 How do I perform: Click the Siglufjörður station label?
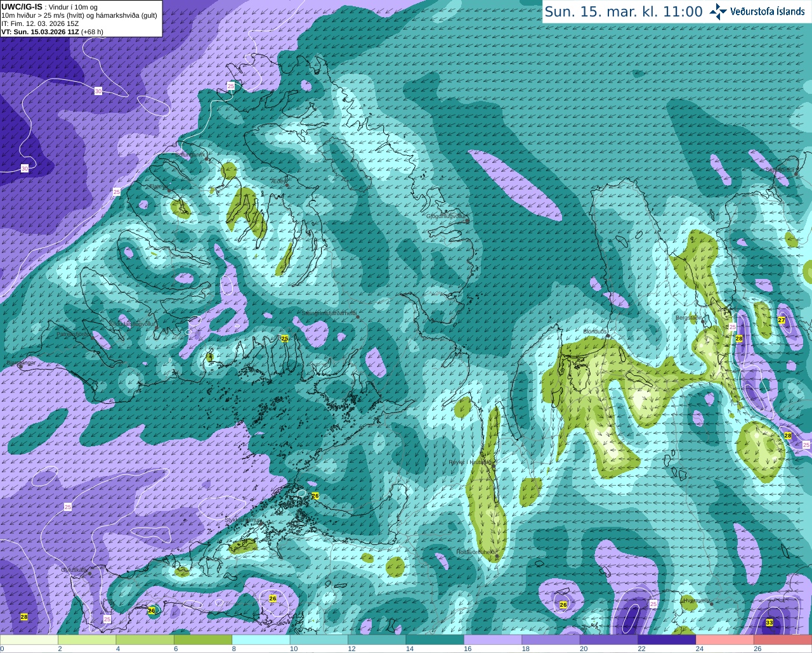coord(780,170)
